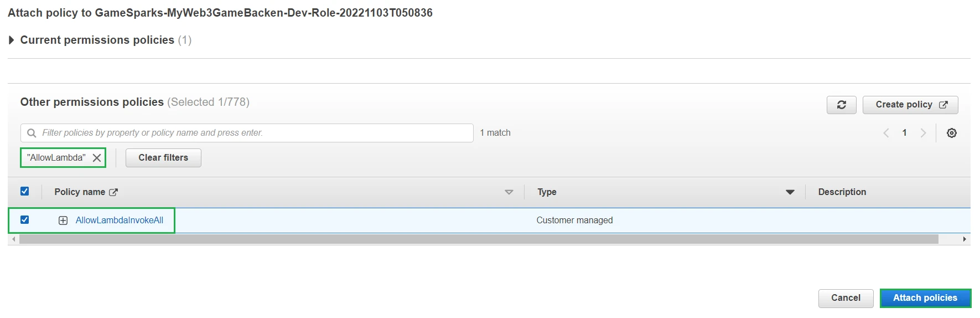Click the Description column header
The image size is (980, 318).
(x=842, y=192)
